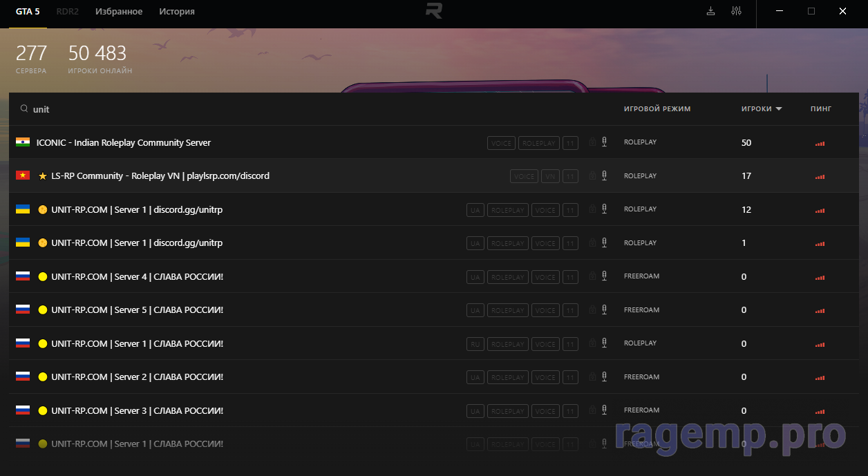
Task: Click the India flag icon for ICONIC
Action: coord(23,142)
